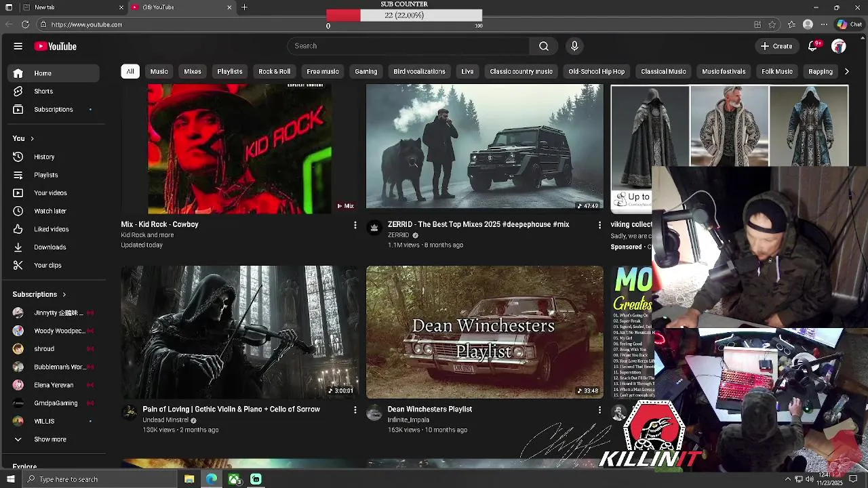Click the search magnifier button
Viewport: 868px width, 488px height.
(543, 46)
